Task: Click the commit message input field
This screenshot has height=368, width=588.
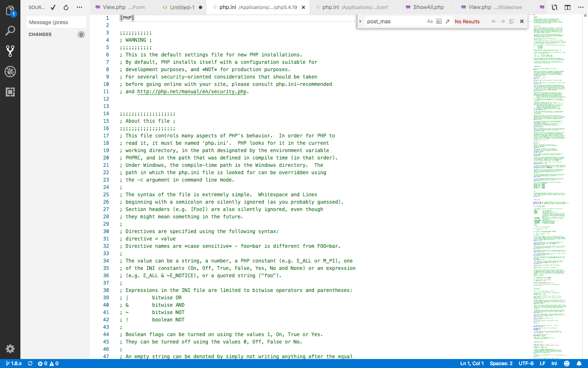Action: click(x=56, y=22)
